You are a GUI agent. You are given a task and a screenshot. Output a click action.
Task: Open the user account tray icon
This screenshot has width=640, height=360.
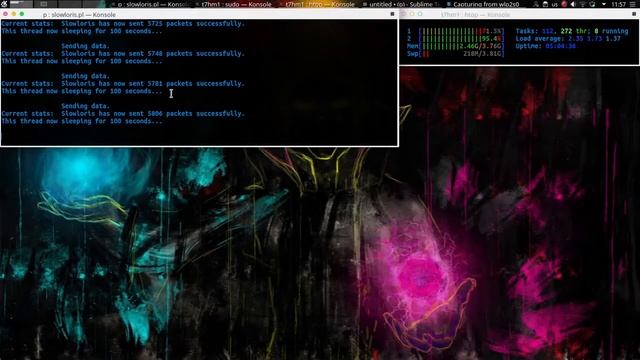536,4
